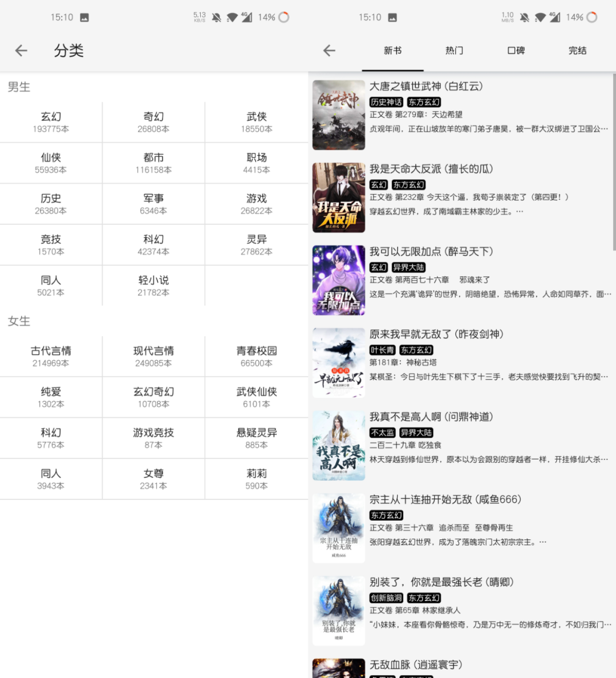Open the female 科幻 5776本 category
Image resolution: width=616 pixels, height=678 pixels.
coord(51,438)
